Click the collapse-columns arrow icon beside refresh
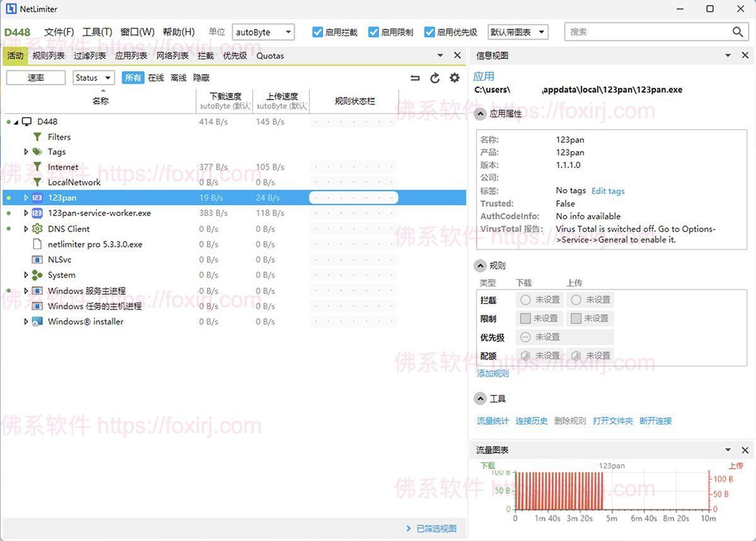 [x=415, y=77]
